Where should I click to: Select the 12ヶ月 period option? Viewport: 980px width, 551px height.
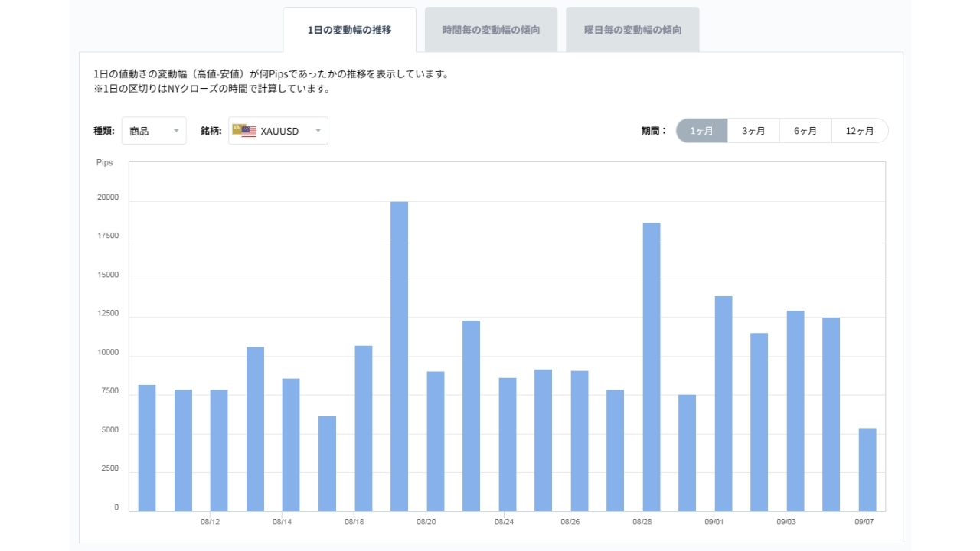pos(860,131)
